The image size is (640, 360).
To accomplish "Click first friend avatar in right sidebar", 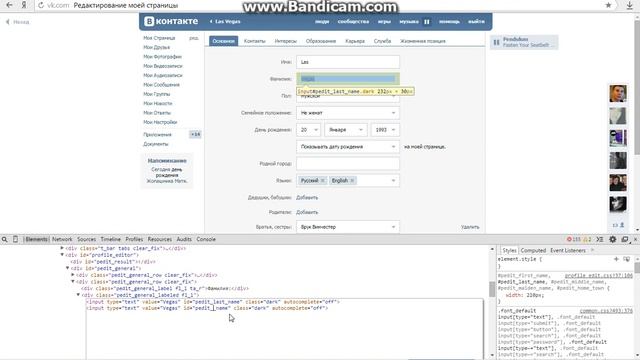I will coord(618,93).
